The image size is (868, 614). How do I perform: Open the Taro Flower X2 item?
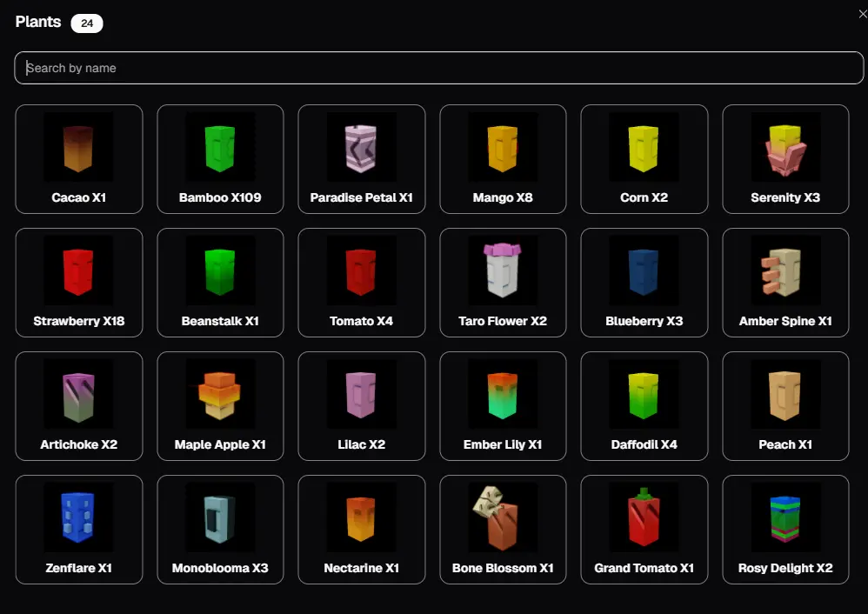click(503, 270)
